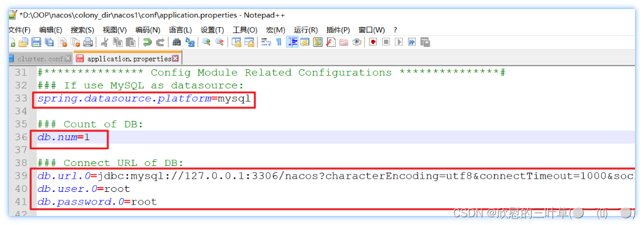
Task: Show the Document Map panel
Action: click(317, 42)
